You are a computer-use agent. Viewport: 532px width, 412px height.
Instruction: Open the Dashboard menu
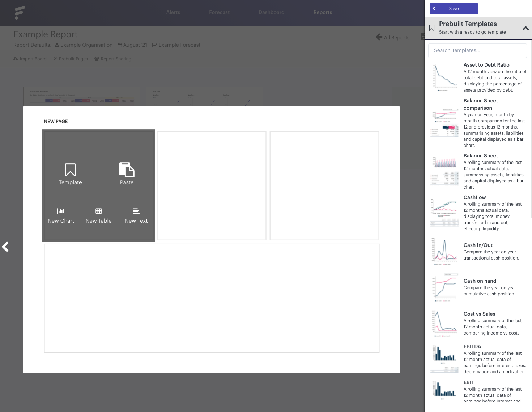pyautogui.click(x=272, y=12)
